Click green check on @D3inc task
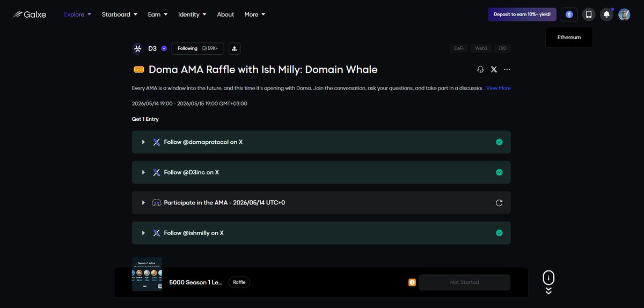The width and height of the screenshot is (644, 308). coord(499,172)
